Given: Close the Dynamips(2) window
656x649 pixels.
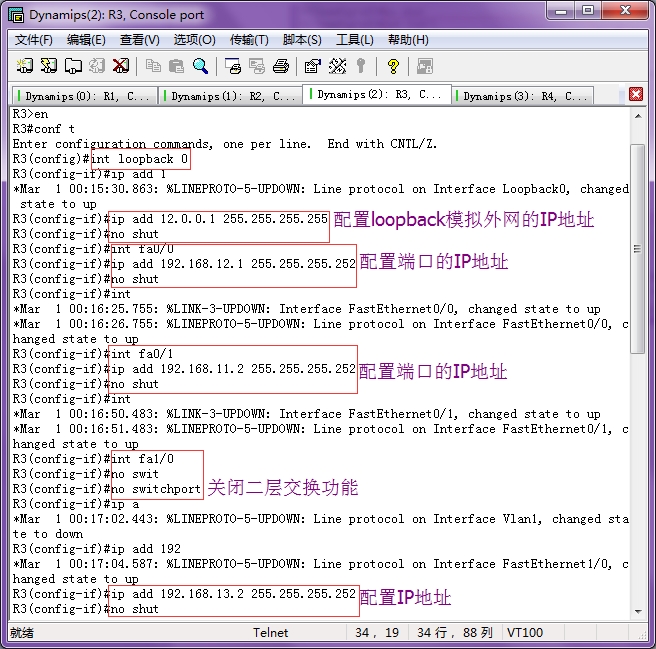Looking at the screenshot, I should coord(625,11).
